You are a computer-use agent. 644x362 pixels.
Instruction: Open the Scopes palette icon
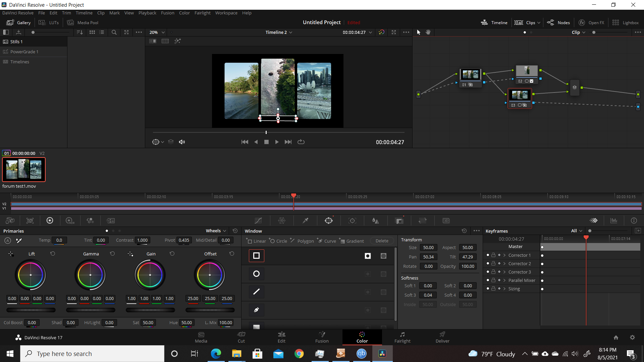614,221
